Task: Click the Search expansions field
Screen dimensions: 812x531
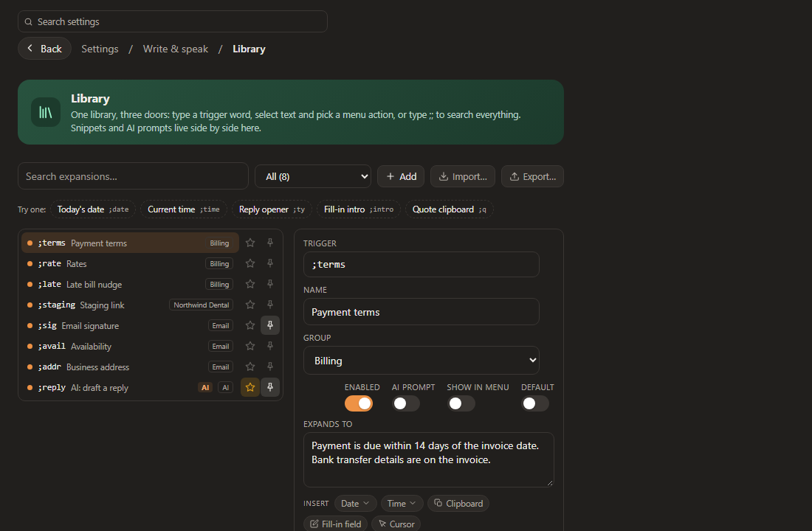Action: coord(133,176)
